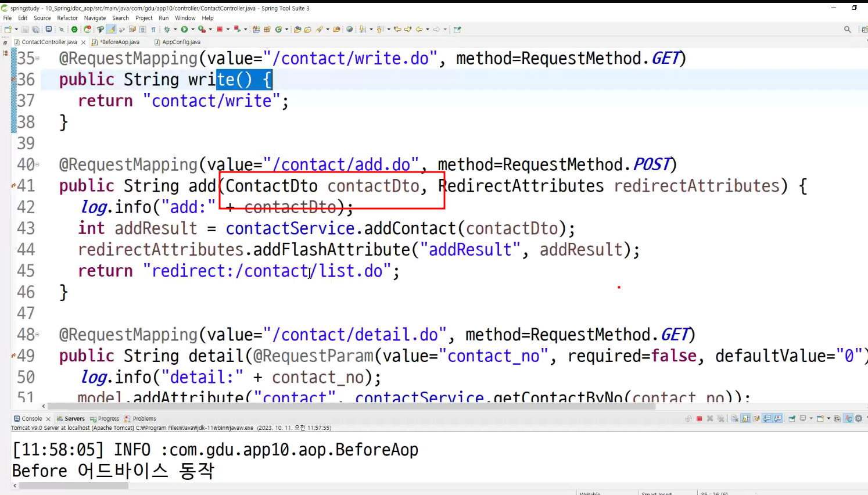Open the Run button dropdown arrow
868x495 pixels.
click(x=193, y=29)
